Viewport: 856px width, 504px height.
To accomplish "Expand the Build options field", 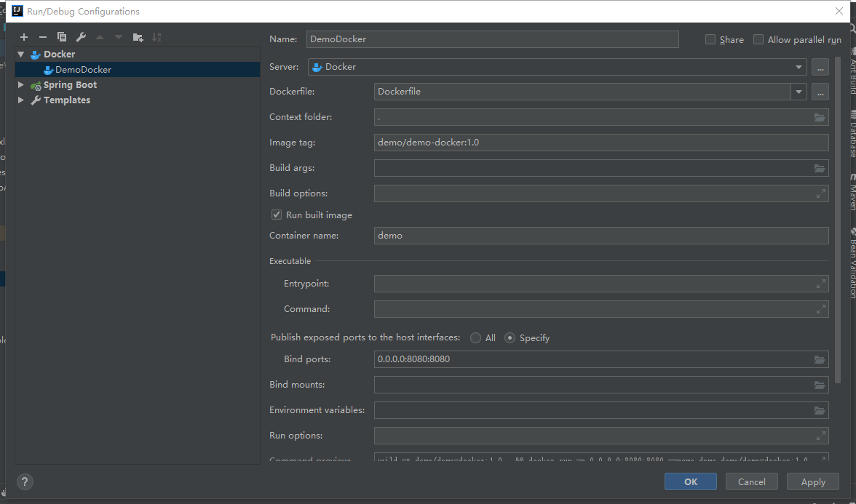I will [820, 193].
